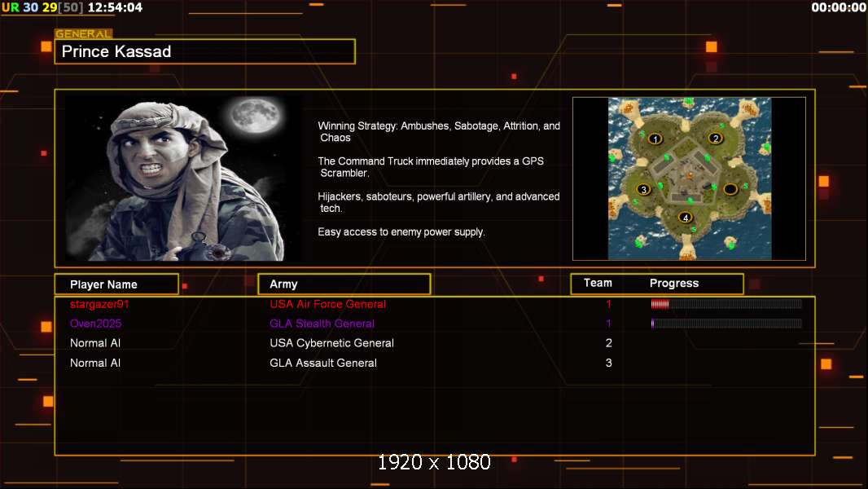Click the blank black start position marker

(x=730, y=189)
